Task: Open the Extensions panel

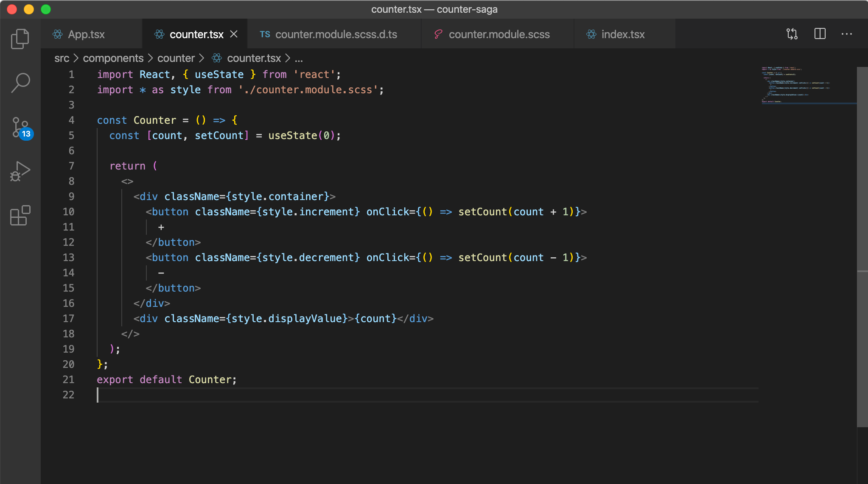Action: (20, 216)
